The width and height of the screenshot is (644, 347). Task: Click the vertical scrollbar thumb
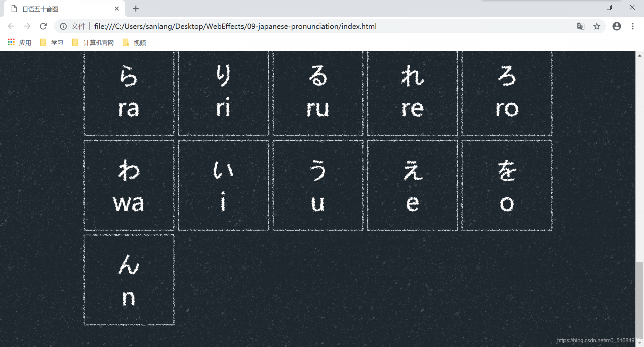click(x=640, y=301)
